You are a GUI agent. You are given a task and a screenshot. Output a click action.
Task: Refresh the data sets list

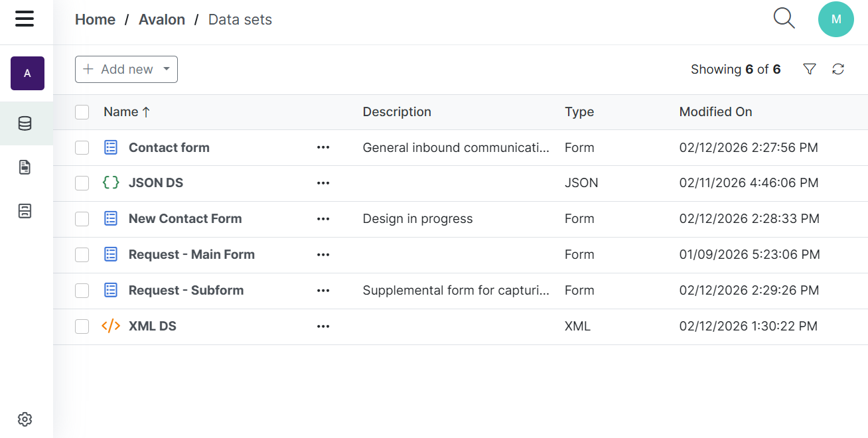click(x=838, y=69)
